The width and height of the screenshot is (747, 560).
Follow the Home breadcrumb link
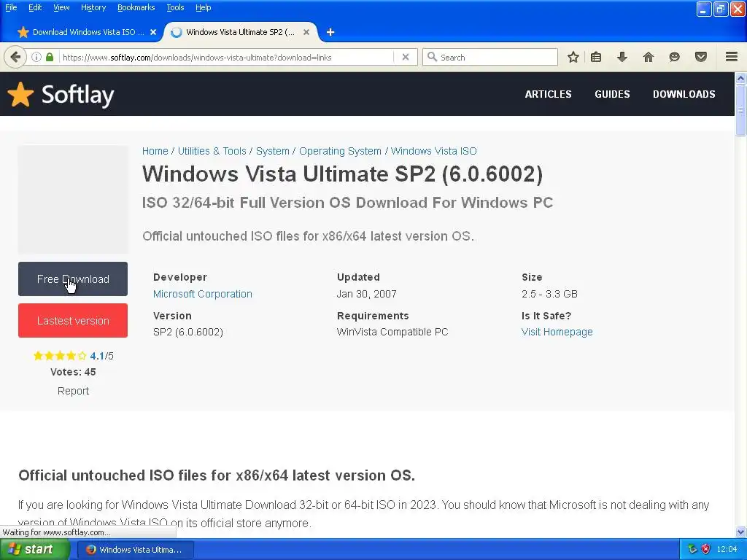155,151
